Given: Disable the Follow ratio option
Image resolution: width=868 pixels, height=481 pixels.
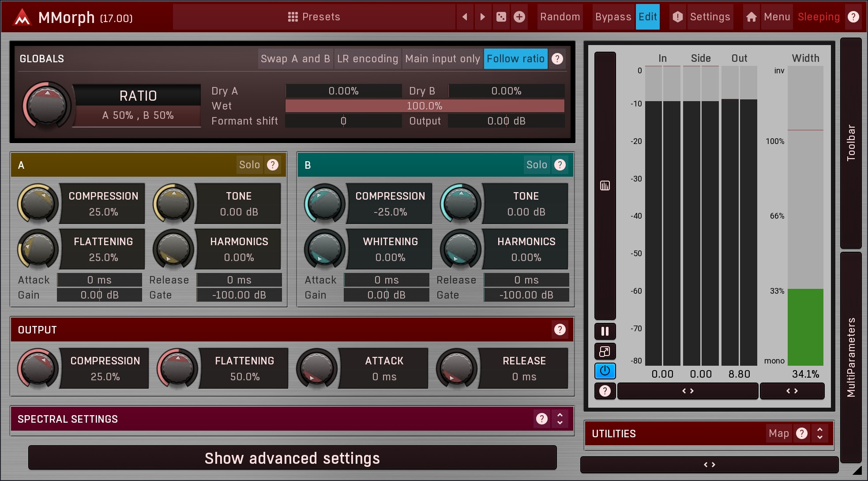Looking at the screenshot, I should 515,59.
